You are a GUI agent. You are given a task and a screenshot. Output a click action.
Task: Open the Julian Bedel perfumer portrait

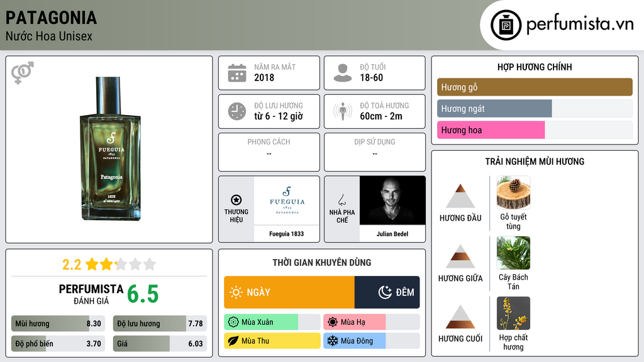pos(392,200)
